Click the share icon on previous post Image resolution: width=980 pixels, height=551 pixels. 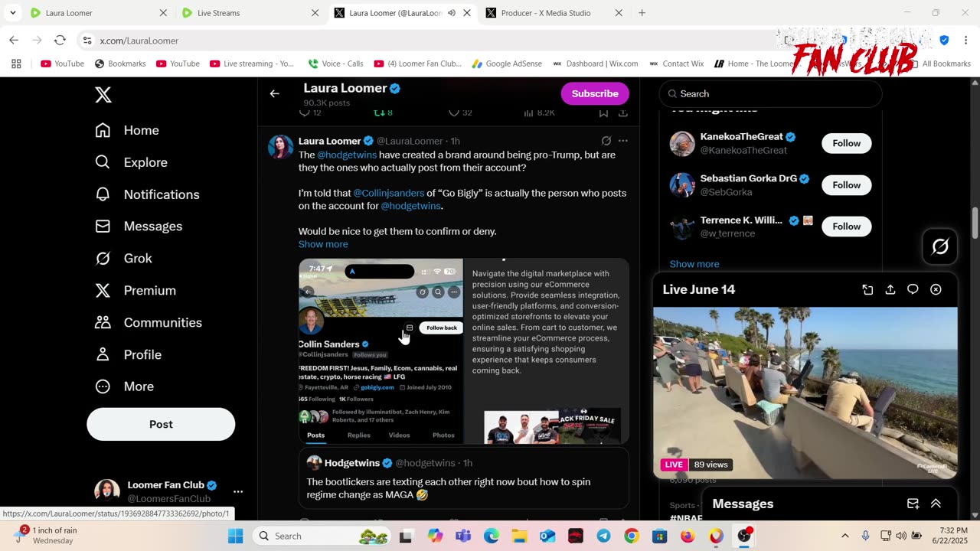coord(623,112)
